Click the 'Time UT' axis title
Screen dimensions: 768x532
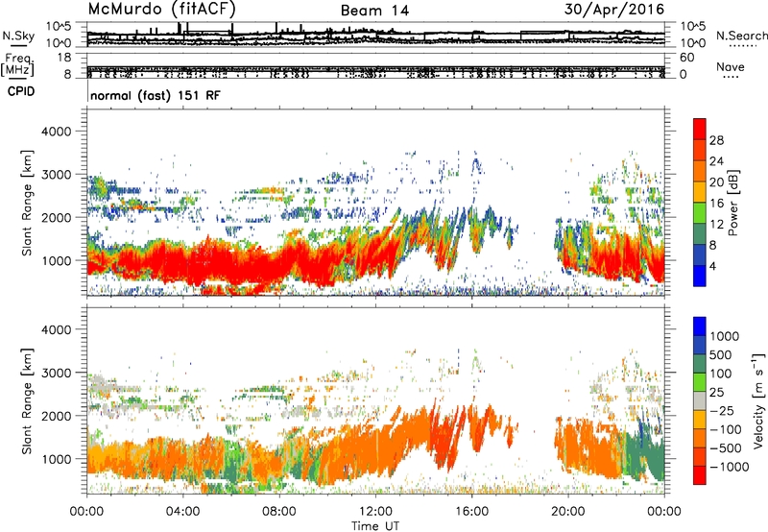click(x=375, y=526)
